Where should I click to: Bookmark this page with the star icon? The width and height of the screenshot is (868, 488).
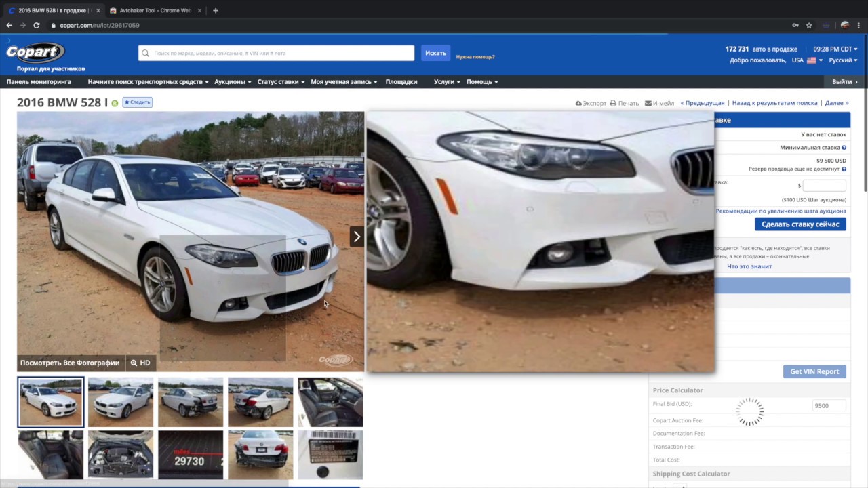(809, 26)
